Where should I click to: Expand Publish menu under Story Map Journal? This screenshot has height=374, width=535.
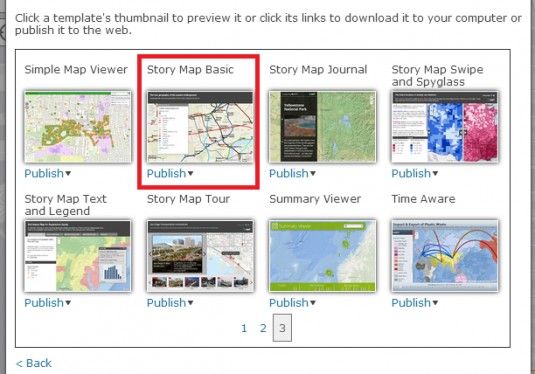292,173
